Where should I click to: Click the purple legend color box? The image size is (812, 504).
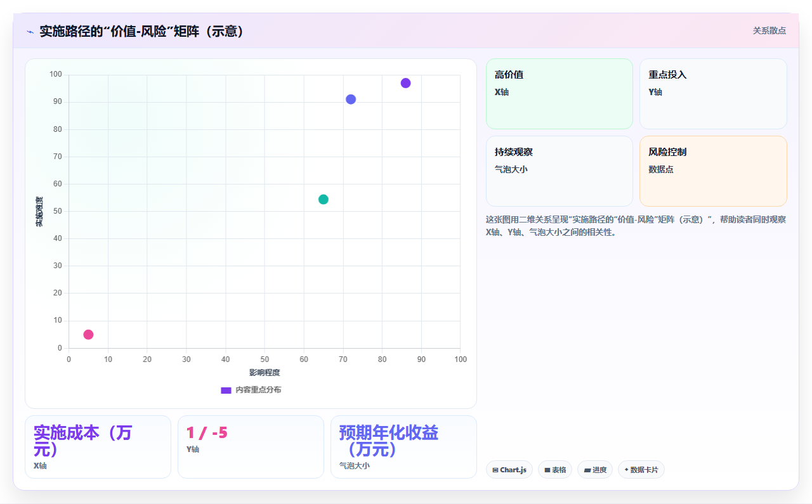pyautogui.click(x=226, y=390)
